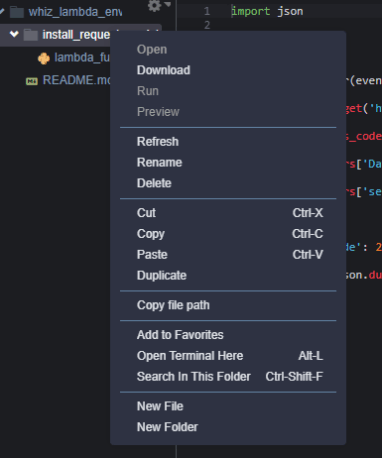Select the lambda_fu file name row
The width and height of the screenshot is (382, 458).
[82, 58]
